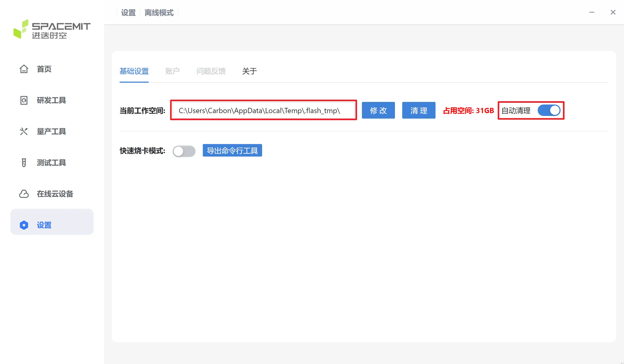
Task: Click the 研发工具 sidebar icon
Action: coord(24,100)
